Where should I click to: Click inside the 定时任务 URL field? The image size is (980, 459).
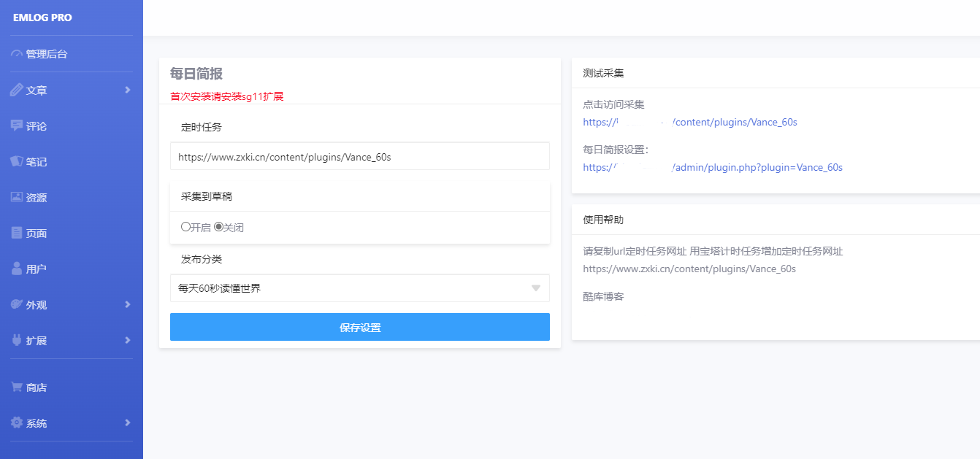click(359, 156)
